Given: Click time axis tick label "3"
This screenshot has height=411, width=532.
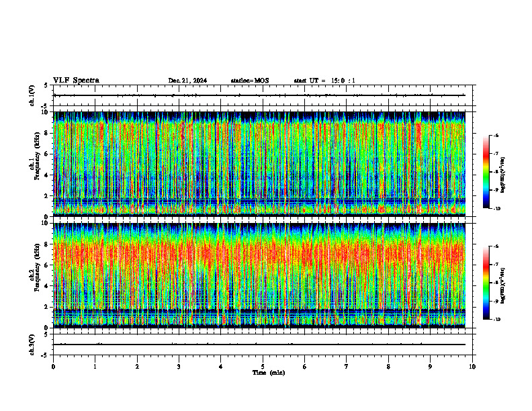Looking at the screenshot, I should [x=179, y=367].
